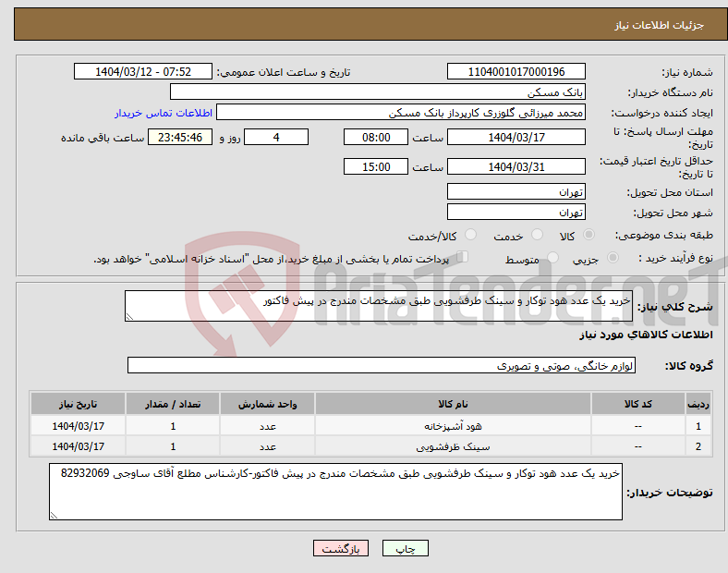Click the remaining time field 23:45:46
The height and width of the screenshot is (573, 728).
(x=180, y=137)
